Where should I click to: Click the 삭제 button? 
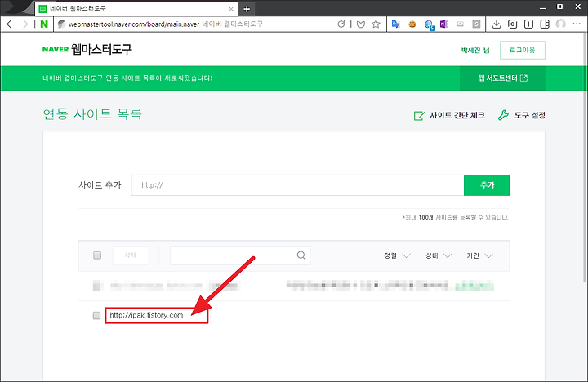131,255
